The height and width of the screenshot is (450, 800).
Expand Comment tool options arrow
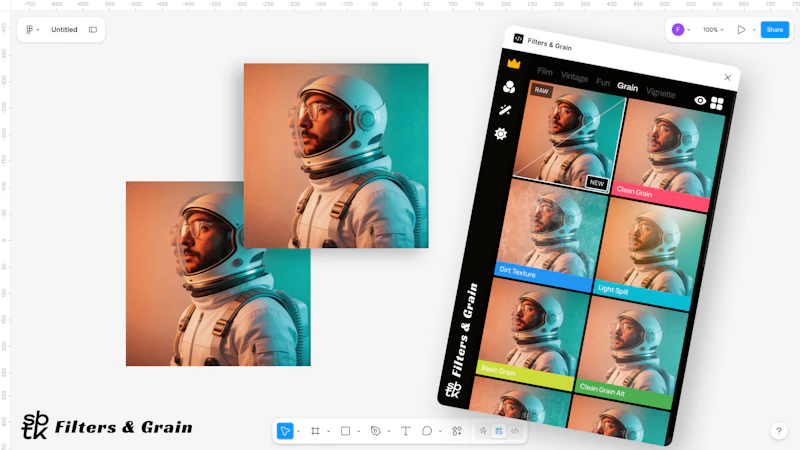pyautogui.click(x=440, y=432)
